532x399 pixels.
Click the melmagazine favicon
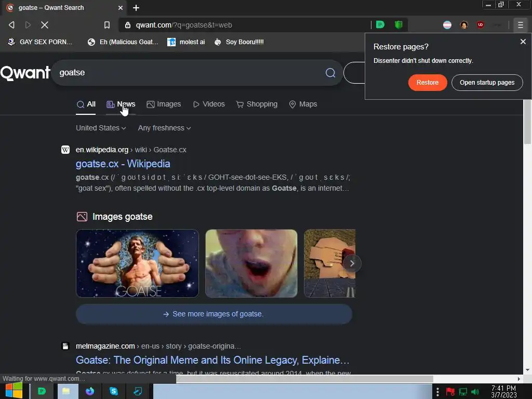(65, 346)
